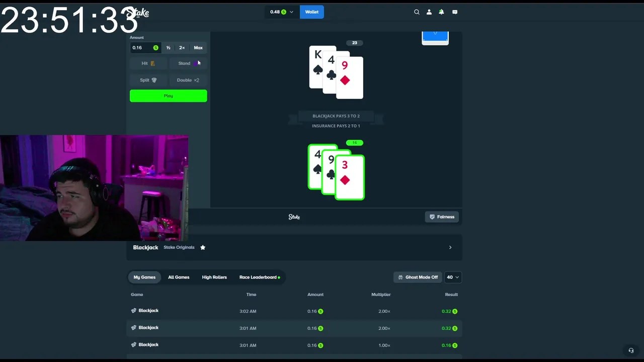The height and width of the screenshot is (362, 644).
Task: Click the currency coin in Amount field
Action: coord(155,48)
